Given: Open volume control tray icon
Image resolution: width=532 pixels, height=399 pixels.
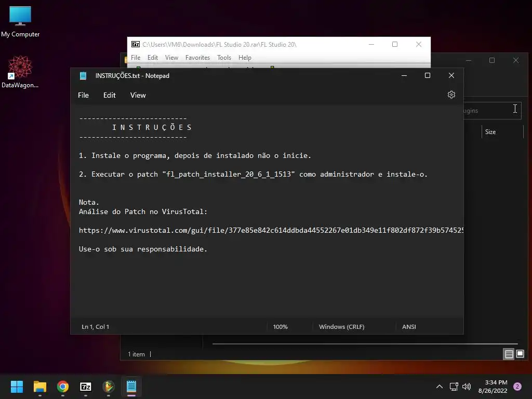Looking at the screenshot, I should 467,387.
